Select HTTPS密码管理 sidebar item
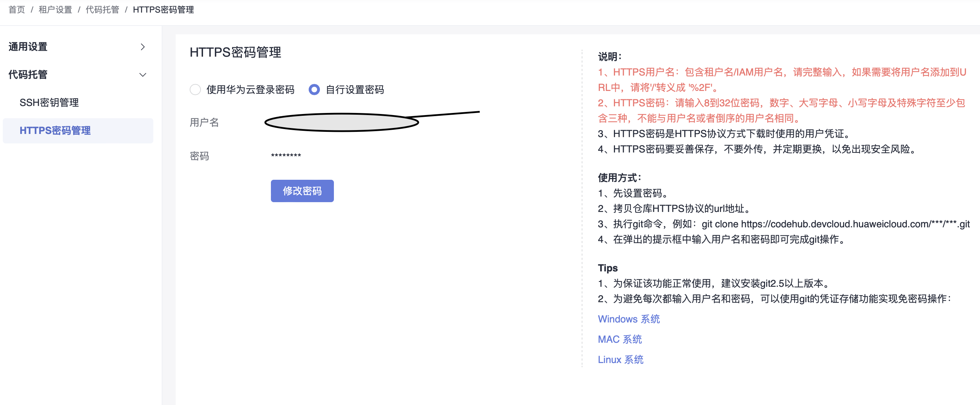 click(x=55, y=130)
